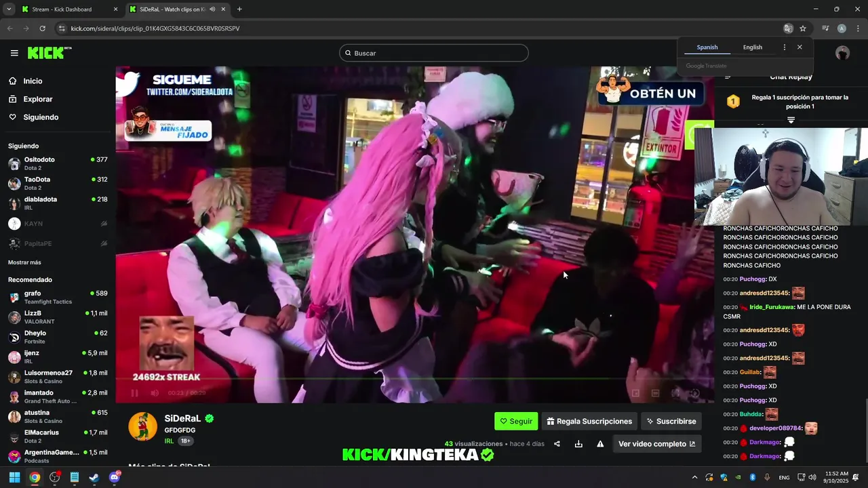Viewport: 868px width, 488px height.
Task: Close the Google Translate popup
Action: [800, 47]
